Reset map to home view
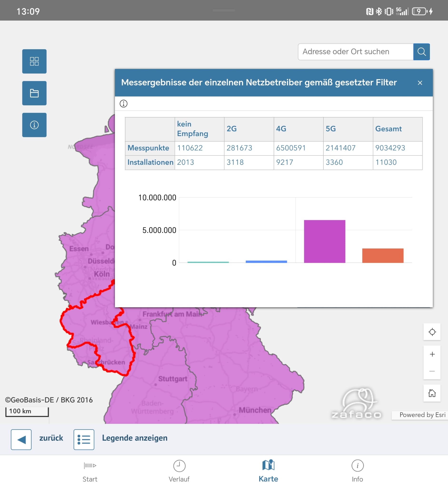Viewport: 448px width, 487px height. 432,393
